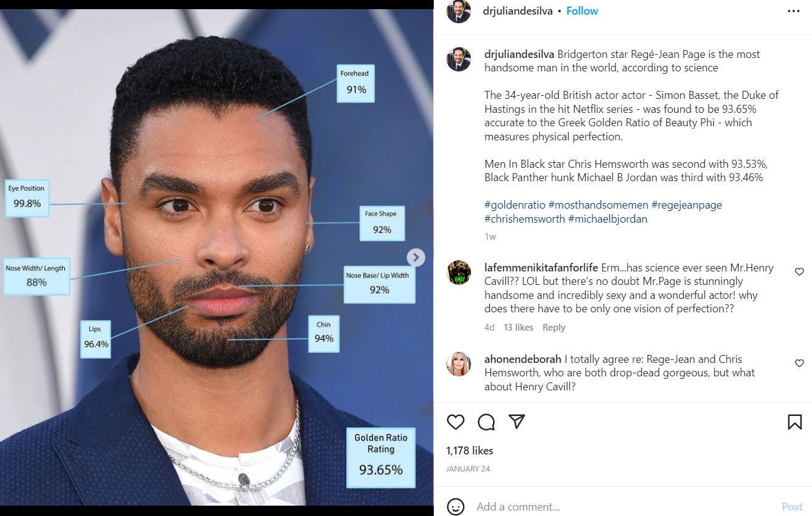The height and width of the screenshot is (516, 812).
Task: View the 1,178 likes list
Action: (470, 451)
